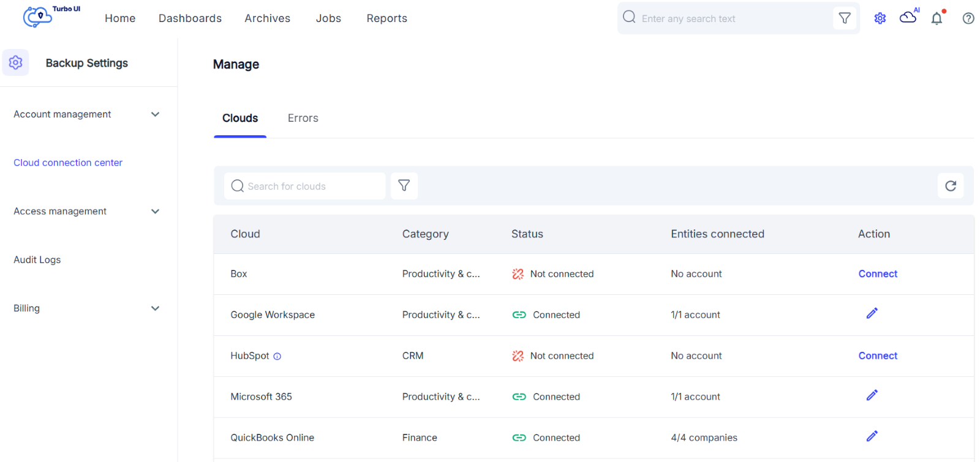The width and height of the screenshot is (980, 462).
Task: Click magnifier in global search box
Action: 629,17
